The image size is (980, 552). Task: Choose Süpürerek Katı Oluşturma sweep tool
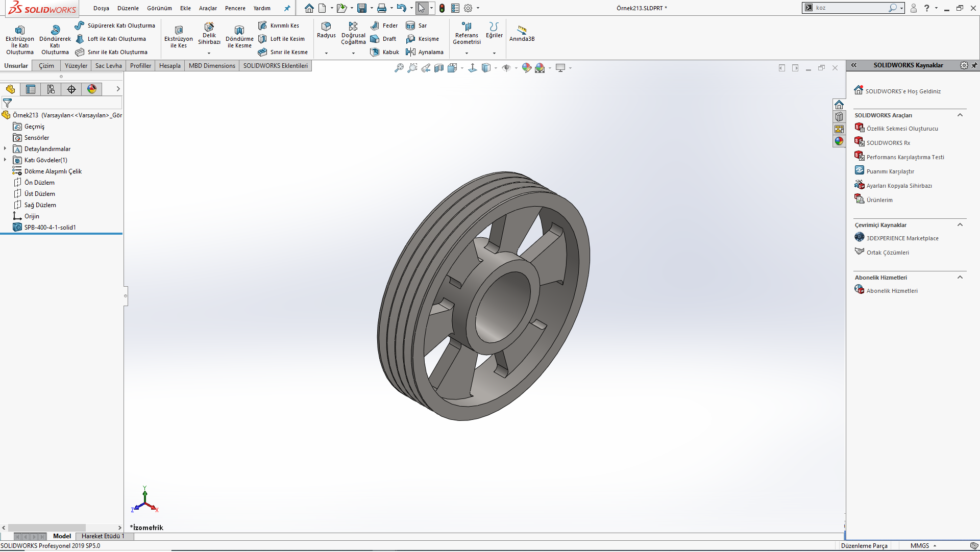coord(115,26)
